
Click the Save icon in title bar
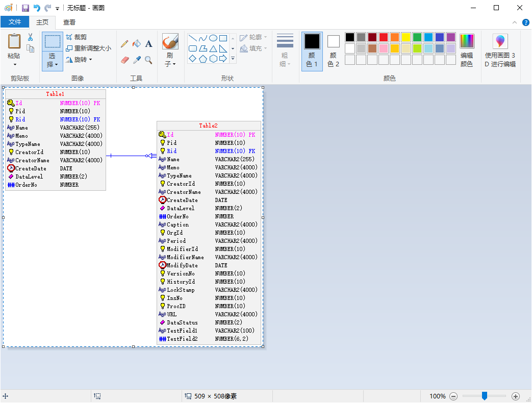click(x=26, y=8)
